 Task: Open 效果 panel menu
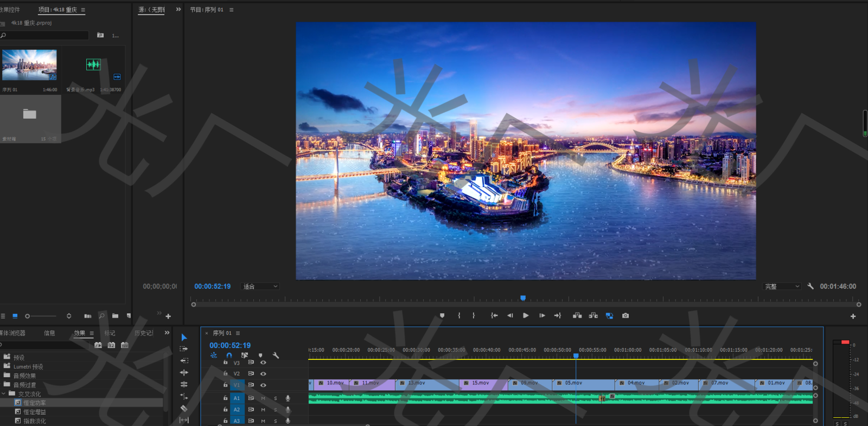point(92,333)
